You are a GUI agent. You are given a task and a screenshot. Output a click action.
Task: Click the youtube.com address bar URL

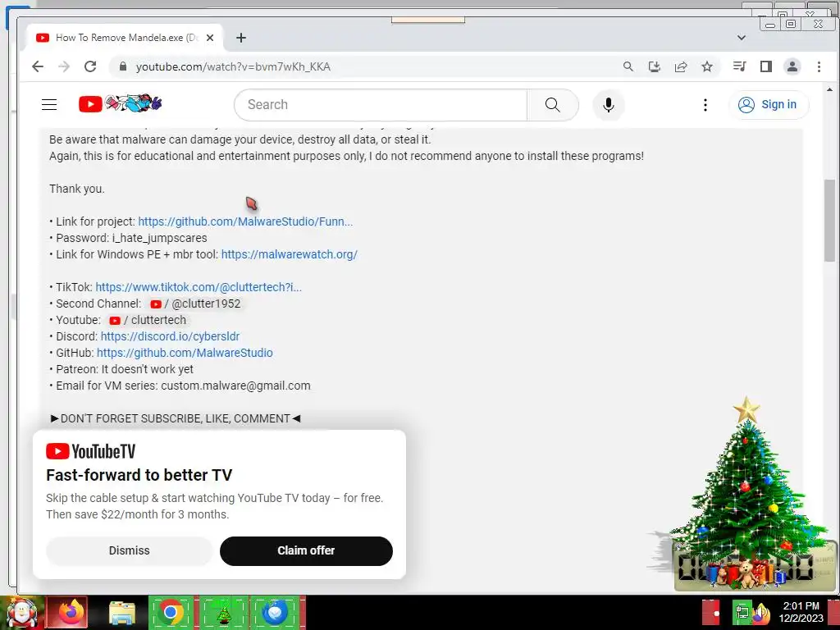click(x=233, y=66)
